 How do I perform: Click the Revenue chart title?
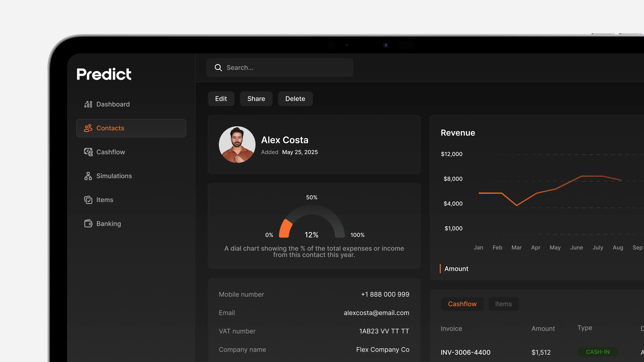(458, 133)
